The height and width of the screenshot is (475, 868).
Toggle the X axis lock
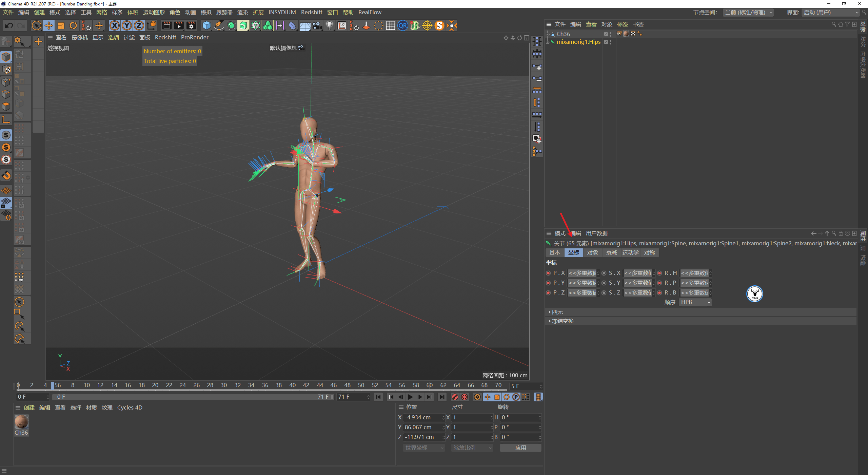115,25
